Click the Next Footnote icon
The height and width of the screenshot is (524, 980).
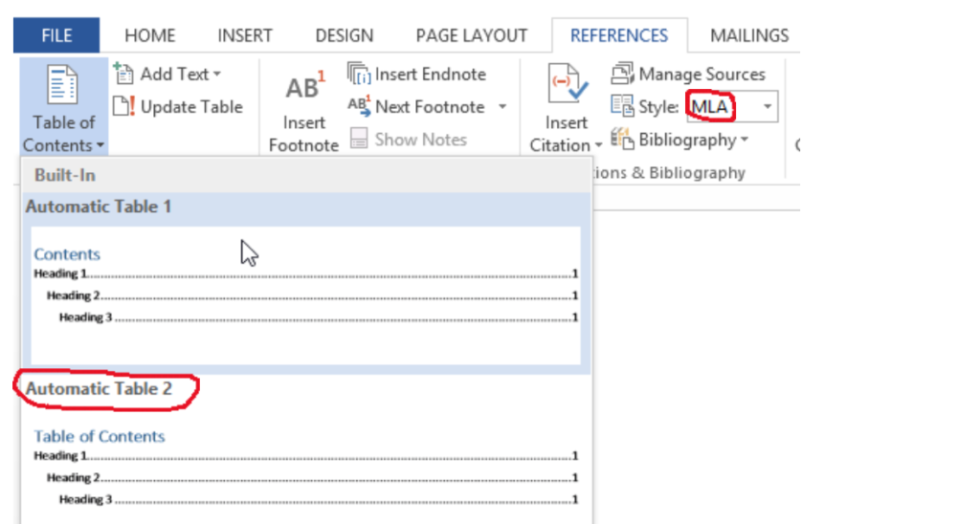358,107
